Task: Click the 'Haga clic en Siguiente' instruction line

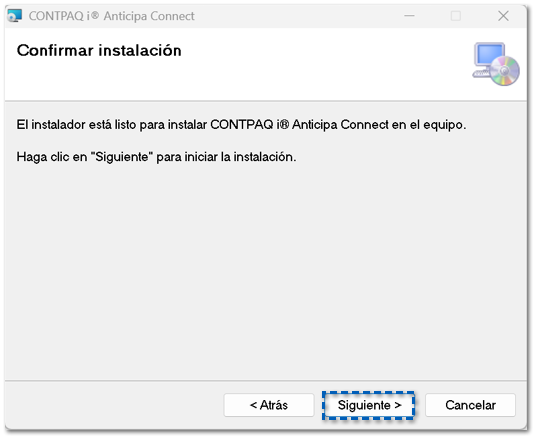Action: (x=156, y=157)
